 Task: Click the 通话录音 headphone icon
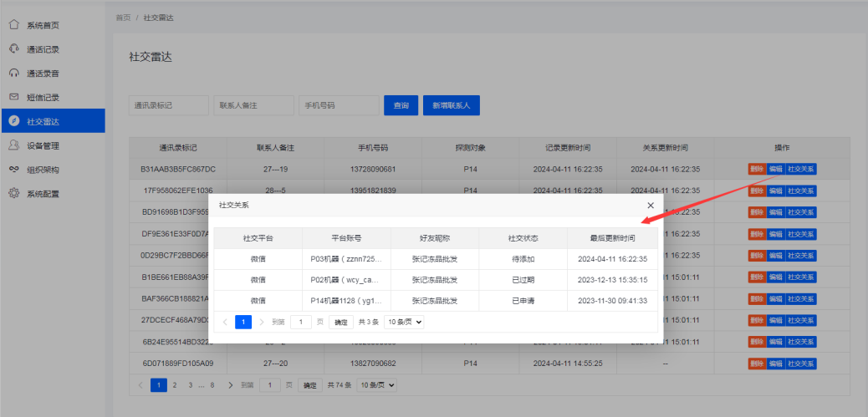point(14,74)
